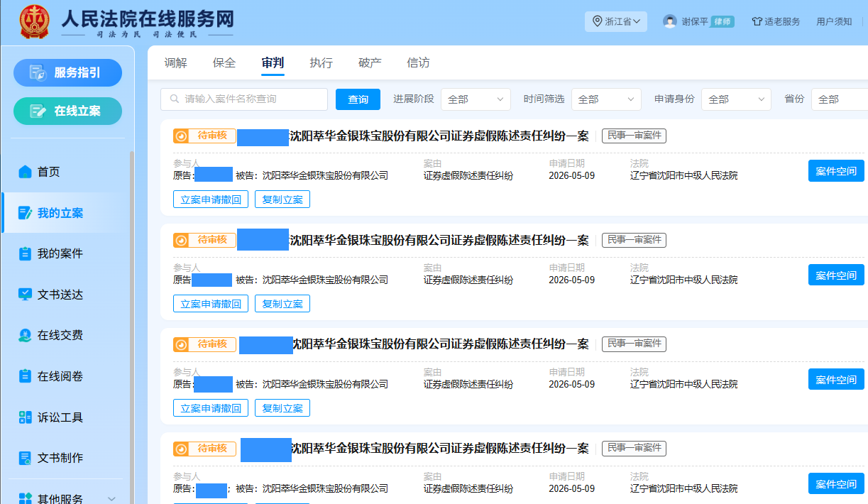868x504 pixels.
Task: Start 在线立案 from sidebar button
Action: [67, 111]
